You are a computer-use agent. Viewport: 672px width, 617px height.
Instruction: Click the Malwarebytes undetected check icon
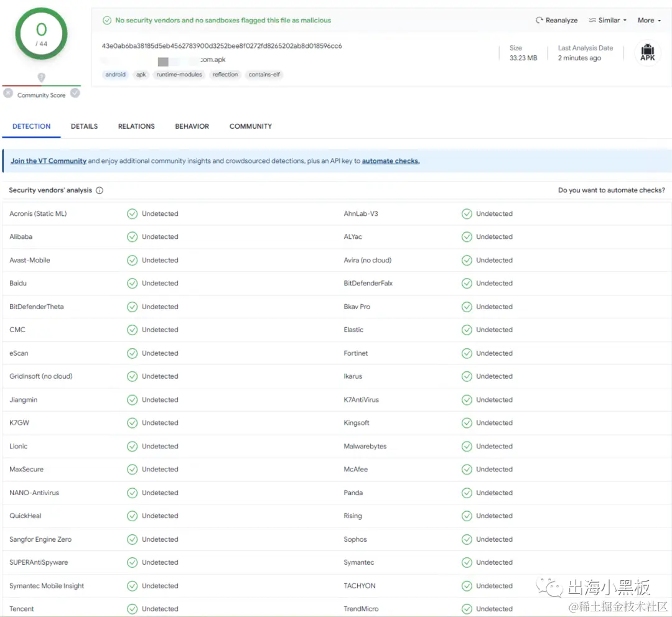(x=467, y=446)
